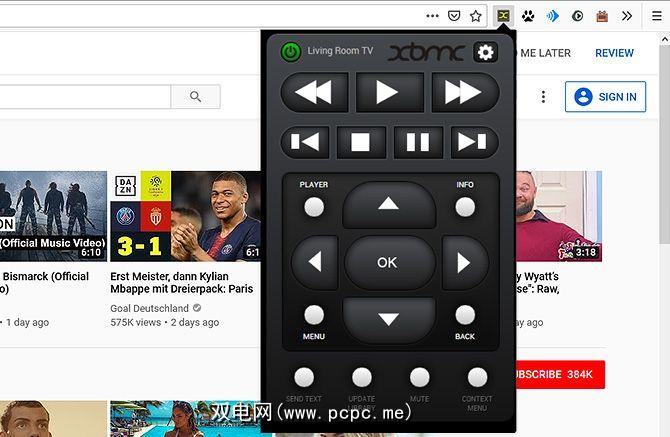This screenshot has width=670, height=437.
Task: Click the red SUBSCRIBE 384K button
Action: coord(561,375)
